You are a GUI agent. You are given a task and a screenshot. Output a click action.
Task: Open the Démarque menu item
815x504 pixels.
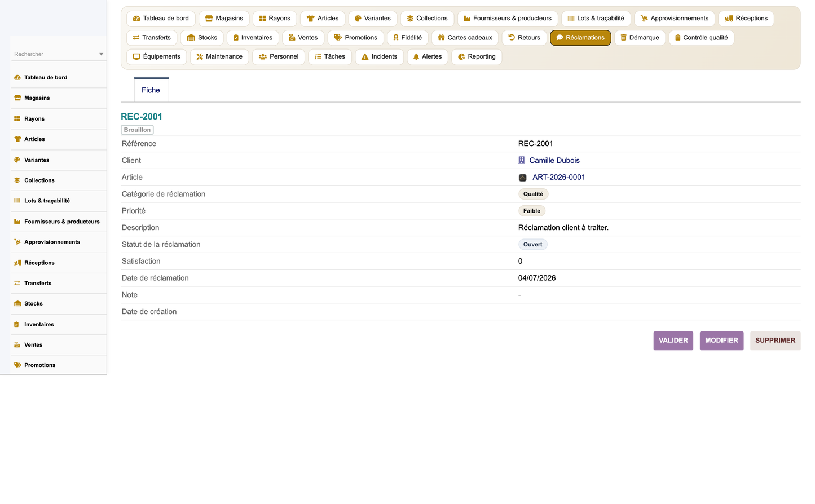click(x=640, y=38)
